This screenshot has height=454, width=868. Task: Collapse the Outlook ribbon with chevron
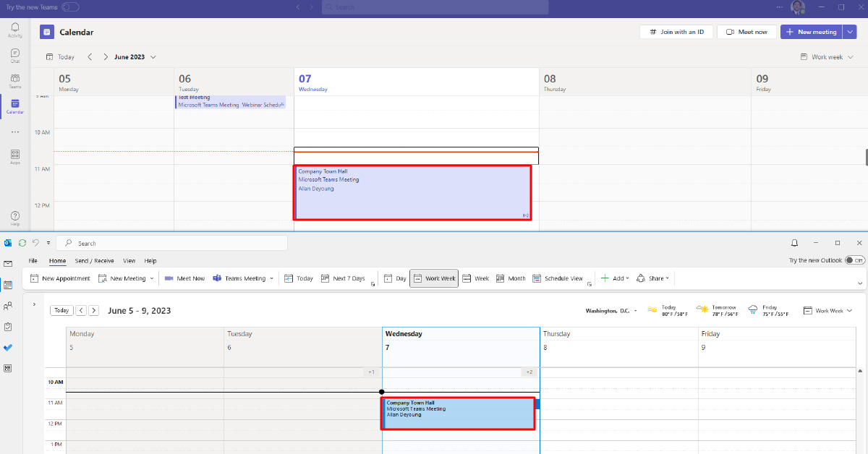pos(860,283)
